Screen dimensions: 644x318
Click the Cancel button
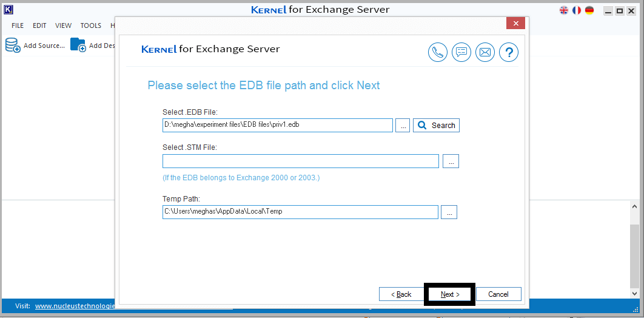click(x=498, y=294)
